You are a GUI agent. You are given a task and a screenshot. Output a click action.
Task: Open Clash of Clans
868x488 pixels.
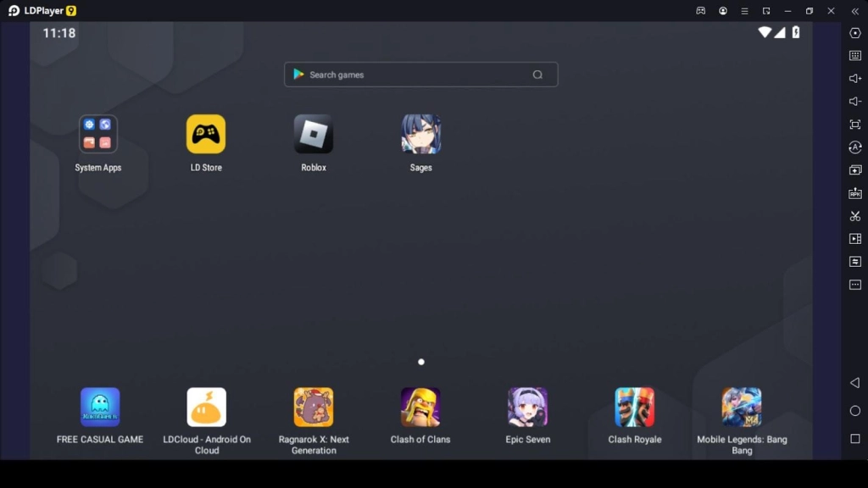420,408
